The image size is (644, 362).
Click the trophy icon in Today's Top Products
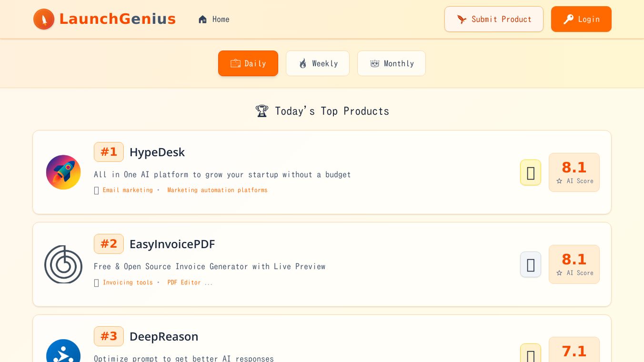coord(262,111)
